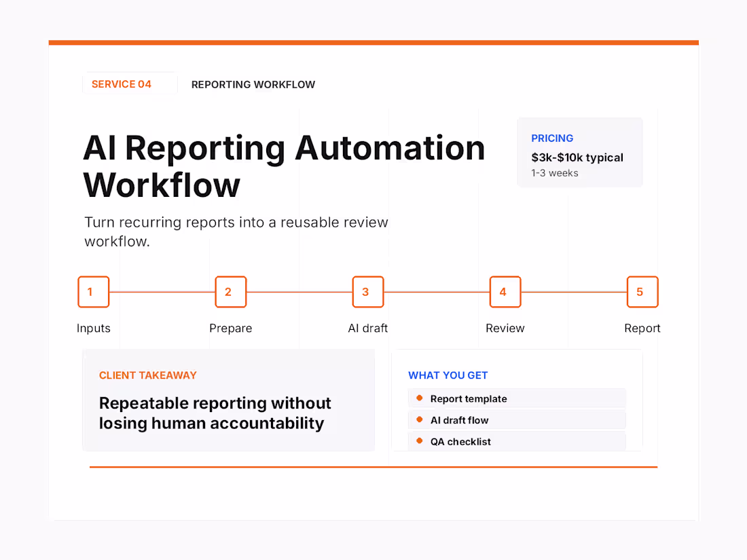The width and height of the screenshot is (747, 560).
Task: Click step 3 box for AI draft
Action: click(368, 292)
